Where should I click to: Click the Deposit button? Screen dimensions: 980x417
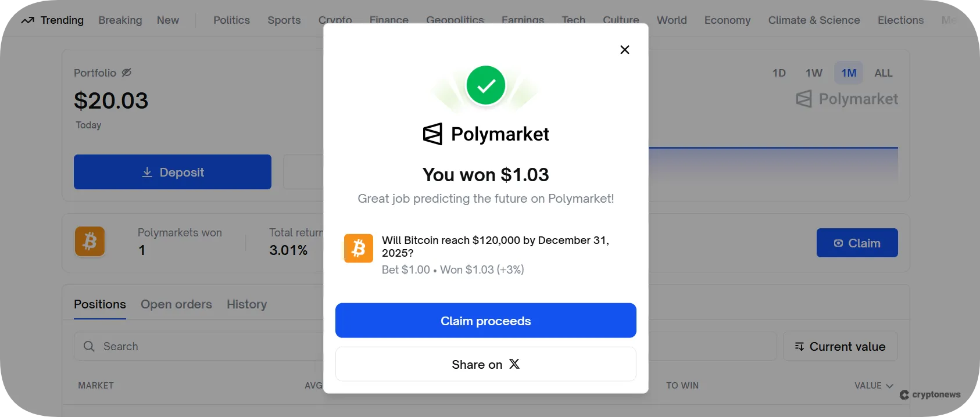pos(172,172)
